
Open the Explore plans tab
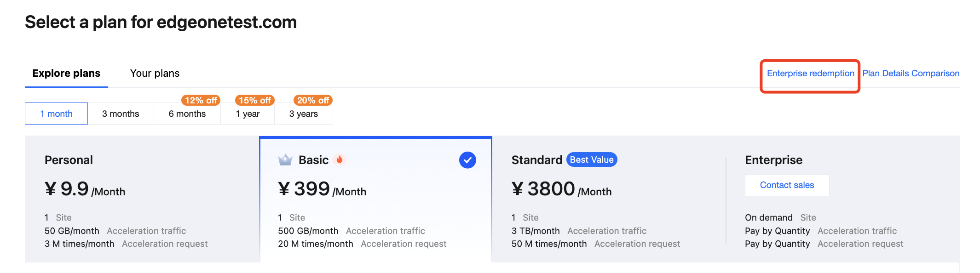click(x=66, y=74)
